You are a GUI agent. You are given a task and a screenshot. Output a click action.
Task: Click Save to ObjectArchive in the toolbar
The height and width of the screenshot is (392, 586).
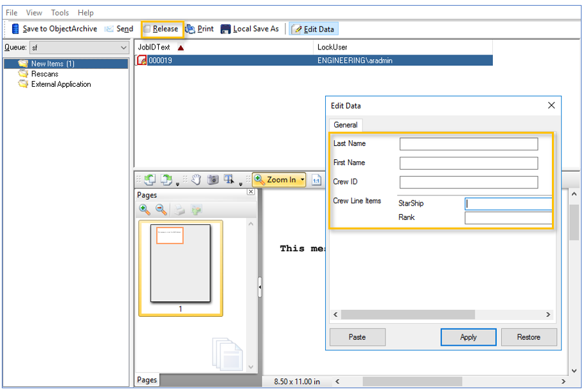pos(55,29)
